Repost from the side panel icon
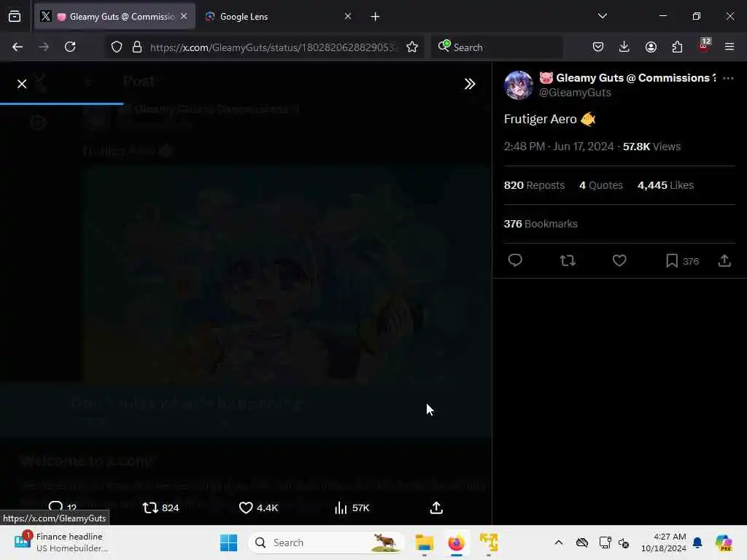 pyautogui.click(x=568, y=260)
